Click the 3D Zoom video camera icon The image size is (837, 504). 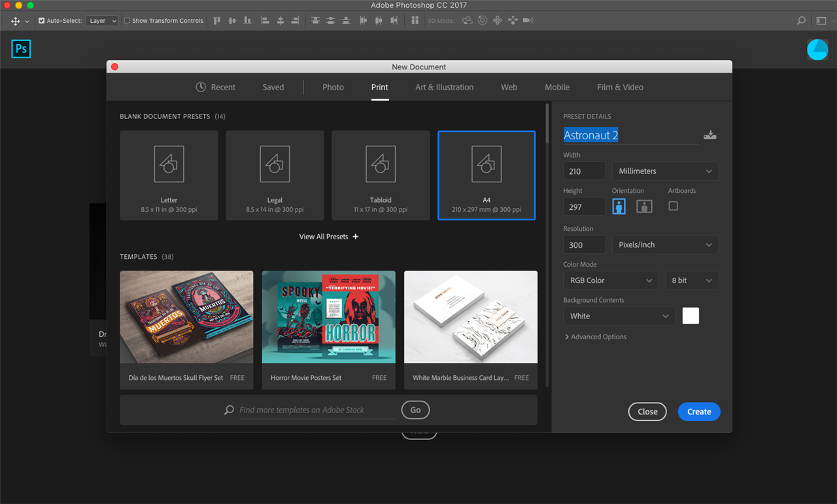click(x=528, y=21)
